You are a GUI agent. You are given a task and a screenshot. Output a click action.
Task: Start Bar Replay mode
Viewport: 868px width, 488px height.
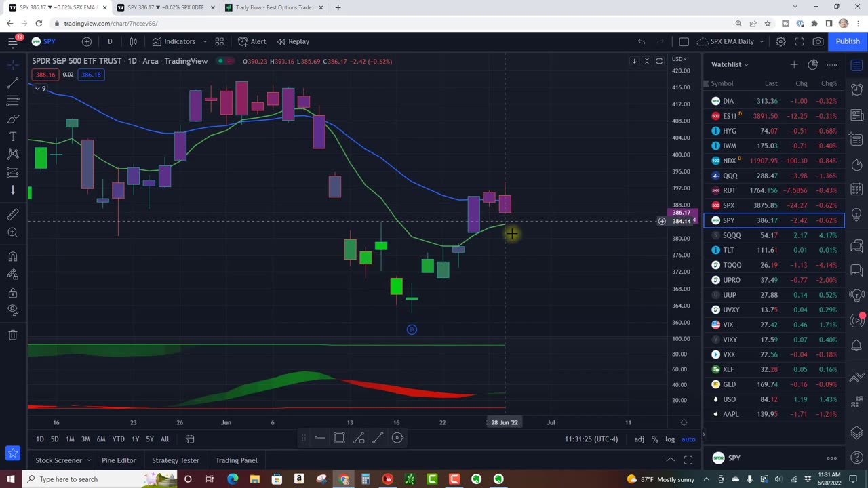(293, 41)
